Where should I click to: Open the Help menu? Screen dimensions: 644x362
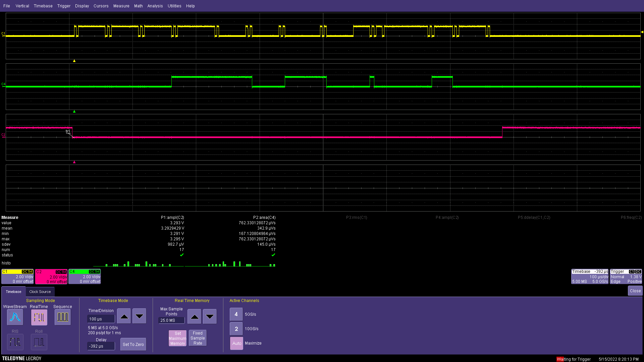pyautogui.click(x=191, y=6)
